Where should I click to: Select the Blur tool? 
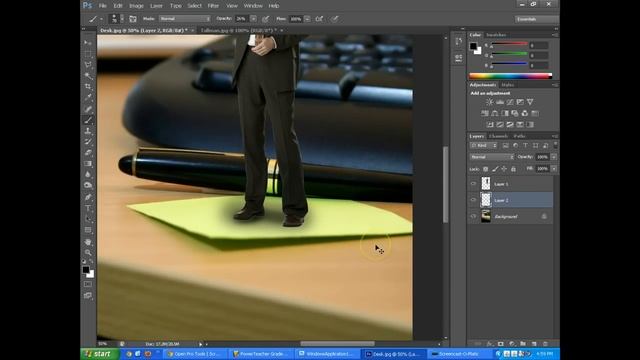tap(88, 175)
